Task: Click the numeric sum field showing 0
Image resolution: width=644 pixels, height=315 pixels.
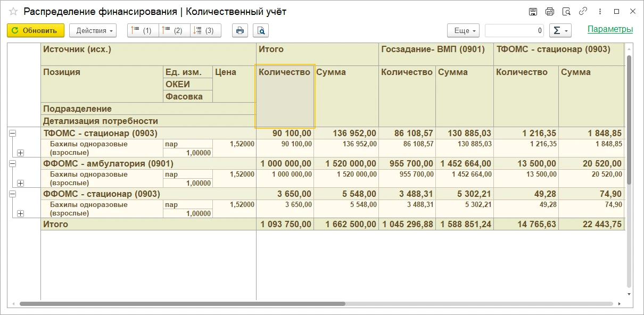Action: click(x=515, y=30)
